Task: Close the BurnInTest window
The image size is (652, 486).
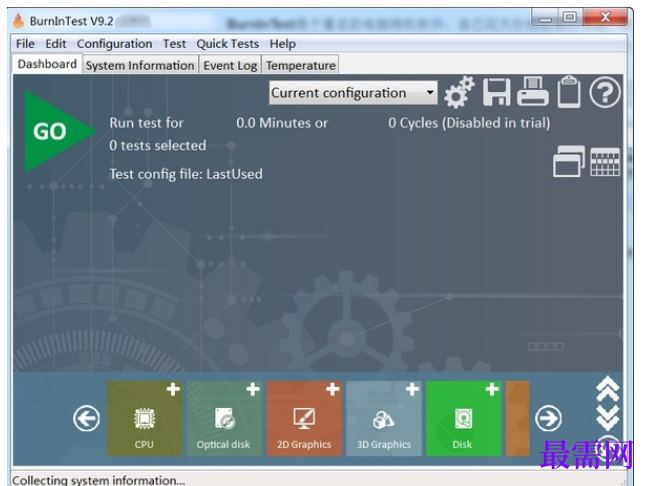Action: coord(605,17)
